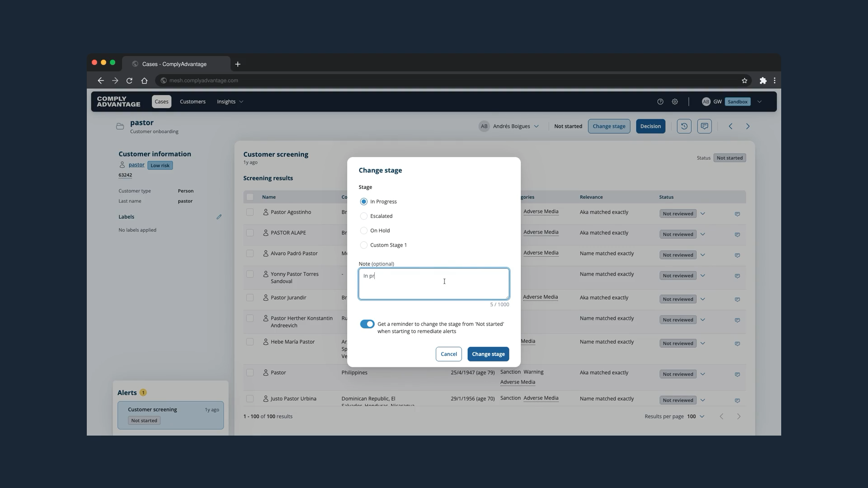Select Escalated stage radio
Viewport: 868px width, 488px height.
coord(363,216)
